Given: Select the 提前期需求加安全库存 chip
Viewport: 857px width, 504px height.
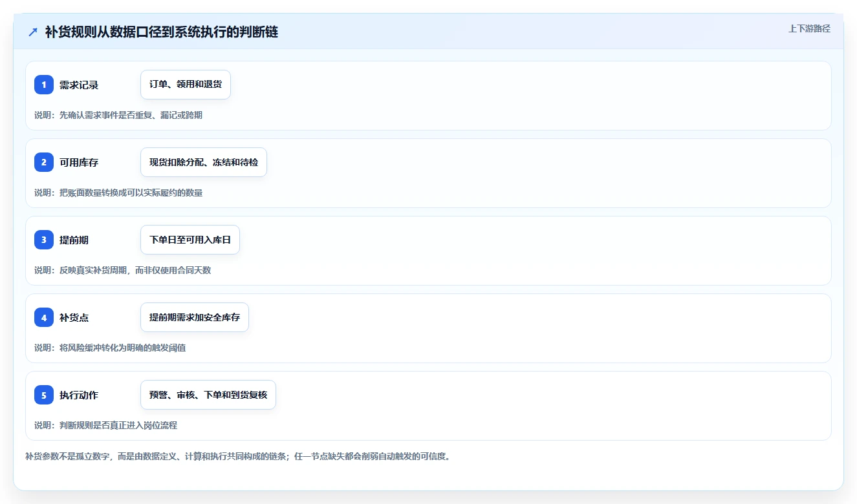Looking at the screenshot, I should pyautogui.click(x=195, y=317).
